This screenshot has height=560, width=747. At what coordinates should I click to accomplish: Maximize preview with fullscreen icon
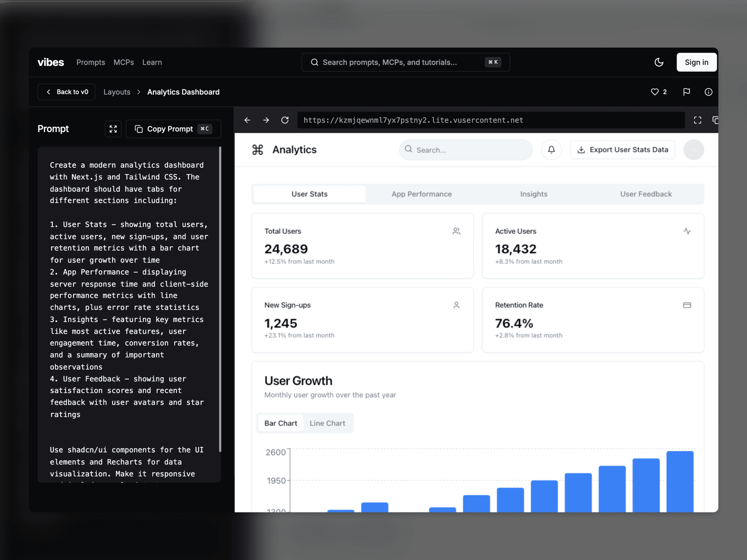tap(698, 120)
